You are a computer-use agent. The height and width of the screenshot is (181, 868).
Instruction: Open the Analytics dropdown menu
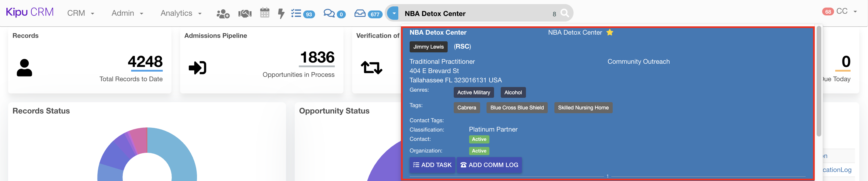tap(181, 13)
